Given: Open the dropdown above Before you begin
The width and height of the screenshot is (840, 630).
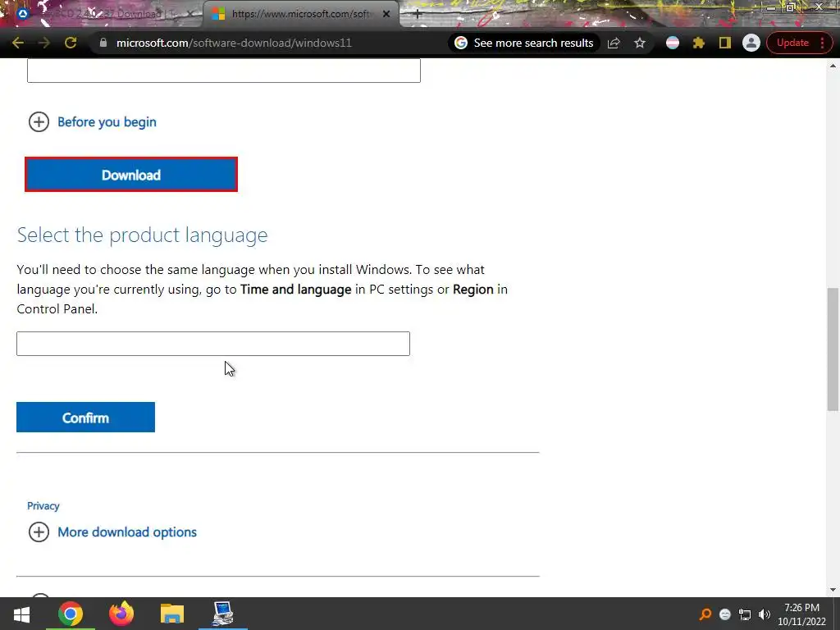Looking at the screenshot, I should (x=224, y=71).
